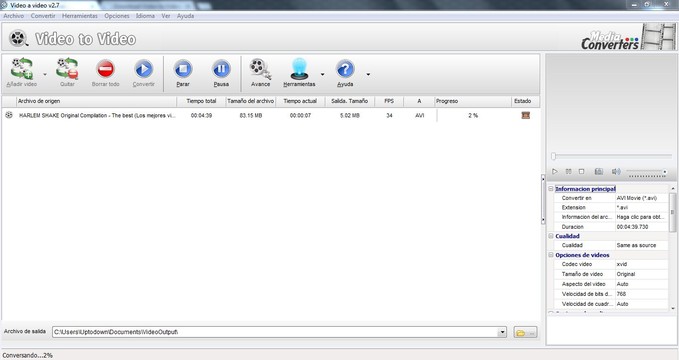Viewport: 679px width, 360px height.
Task: Open the Ayuda menu in menu bar
Action: [185, 16]
